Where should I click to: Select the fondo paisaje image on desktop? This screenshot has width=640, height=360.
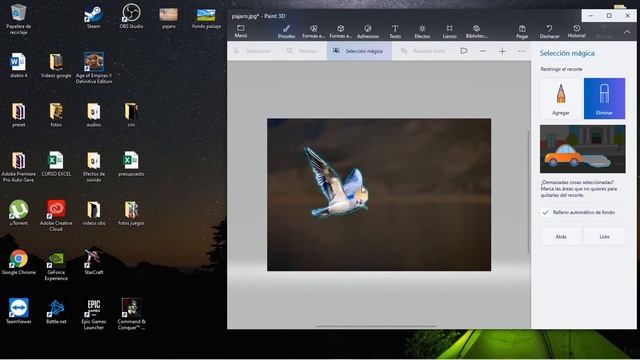[206, 18]
